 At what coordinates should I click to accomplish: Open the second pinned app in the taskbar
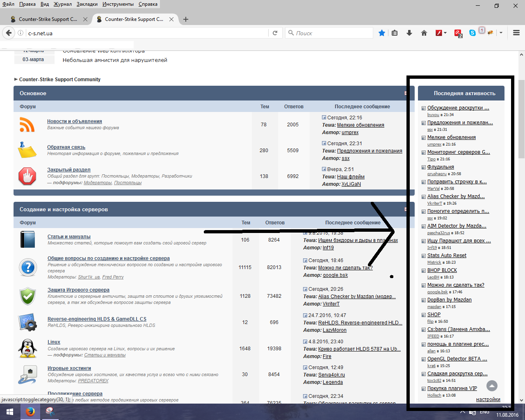(50, 412)
